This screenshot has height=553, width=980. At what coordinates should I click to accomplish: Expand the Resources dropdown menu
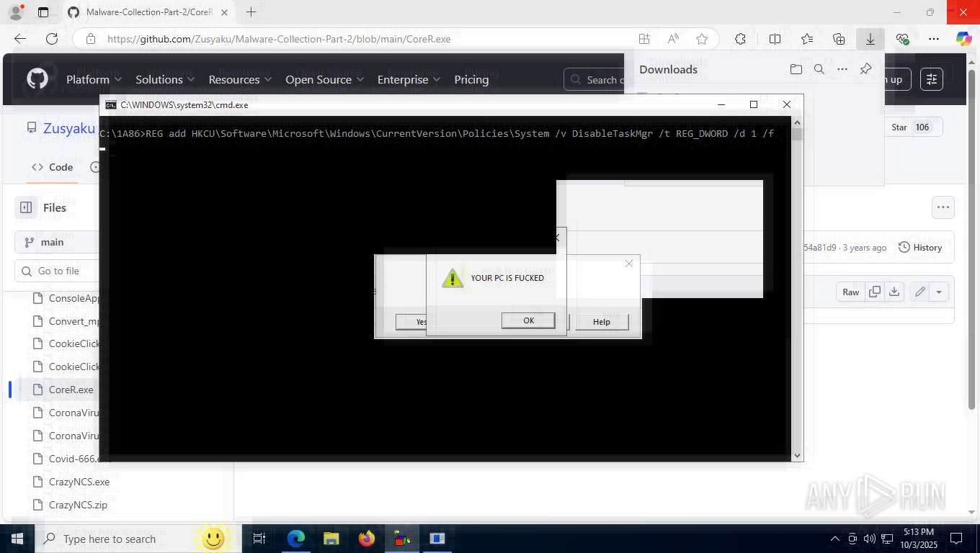[x=240, y=79]
